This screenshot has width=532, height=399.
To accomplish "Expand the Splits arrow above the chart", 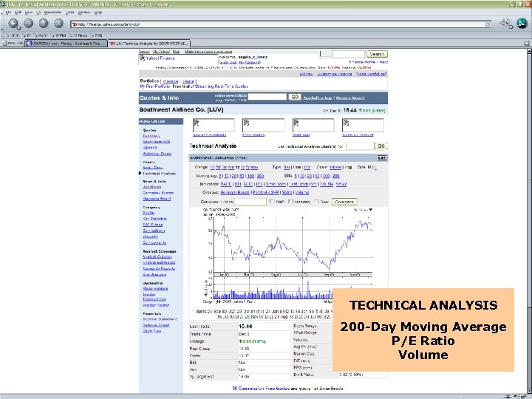I will (x=370, y=210).
